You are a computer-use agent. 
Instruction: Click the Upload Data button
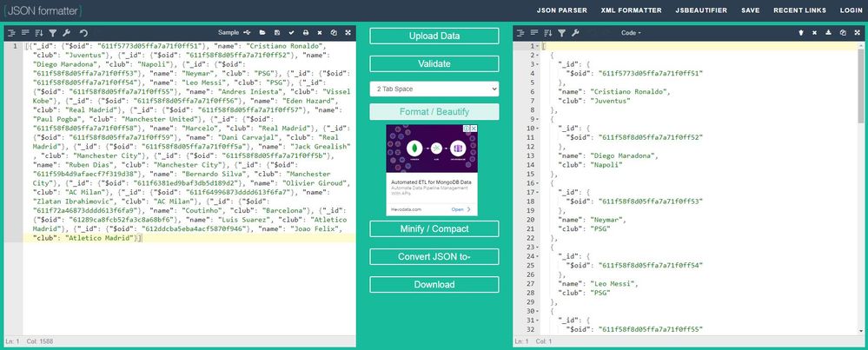[x=434, y=36]
